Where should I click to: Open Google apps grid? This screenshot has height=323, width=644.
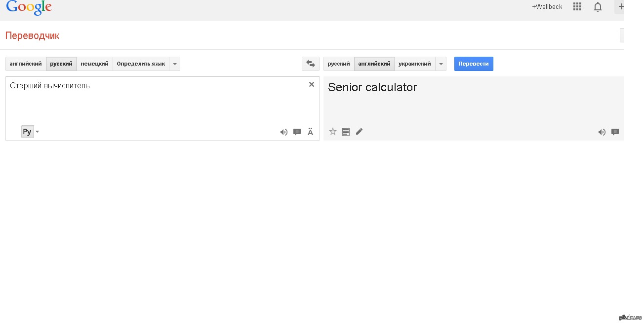[577, 7]
